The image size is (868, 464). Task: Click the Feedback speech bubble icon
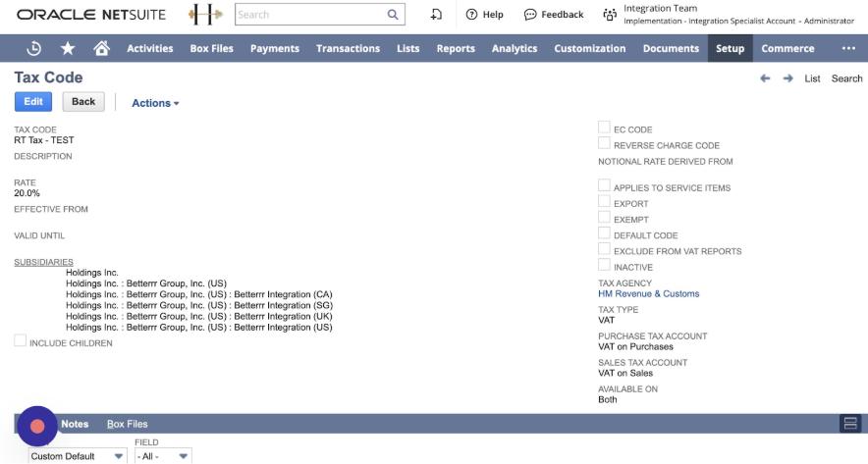530,15
